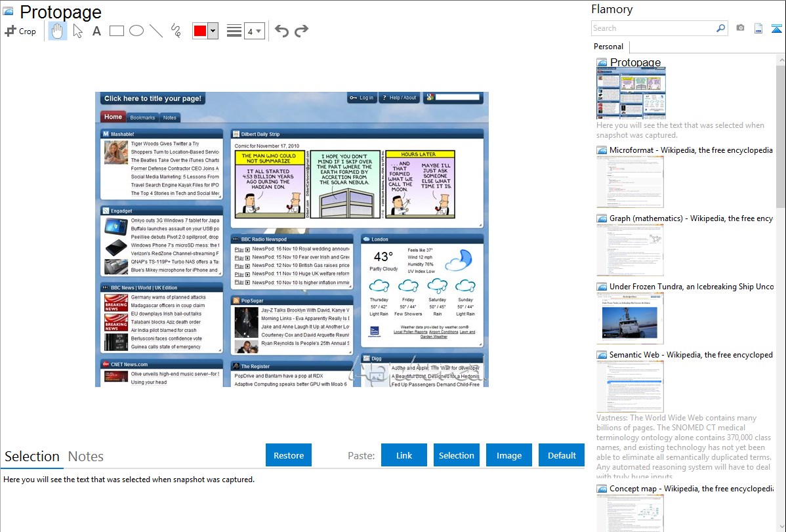Click 'Tiger Woods Gives Twitter a Try' headline

165,144
